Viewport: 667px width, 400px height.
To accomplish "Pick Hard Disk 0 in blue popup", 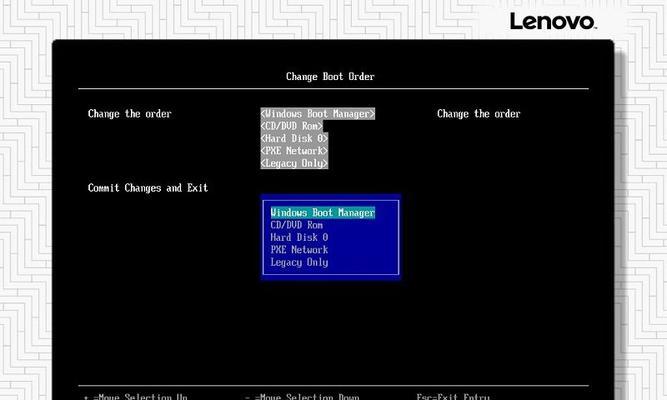I will pos(299,237).
